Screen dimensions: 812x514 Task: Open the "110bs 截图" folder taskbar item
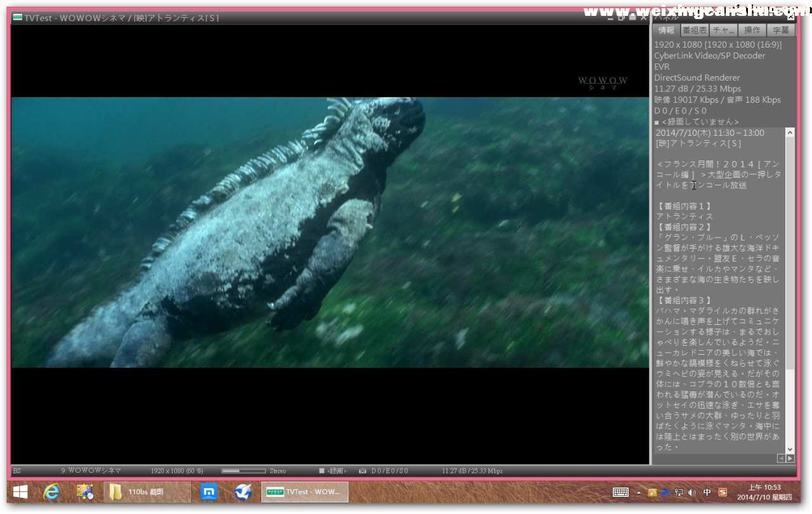[147, 492]
